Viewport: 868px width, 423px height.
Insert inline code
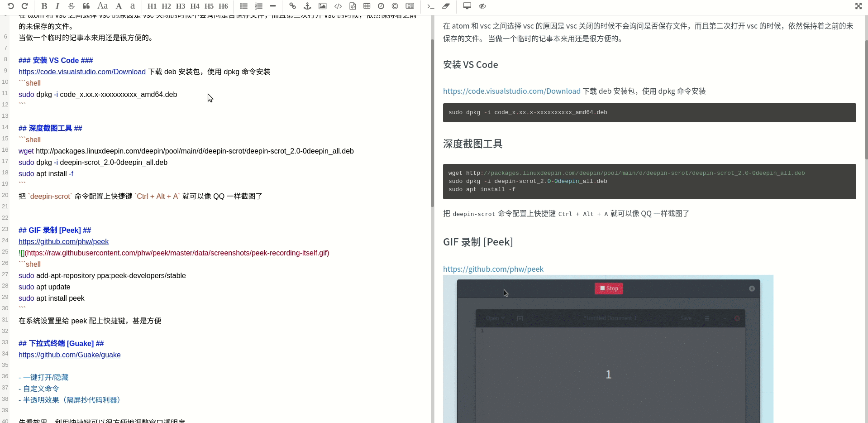(x=338, y=6)
